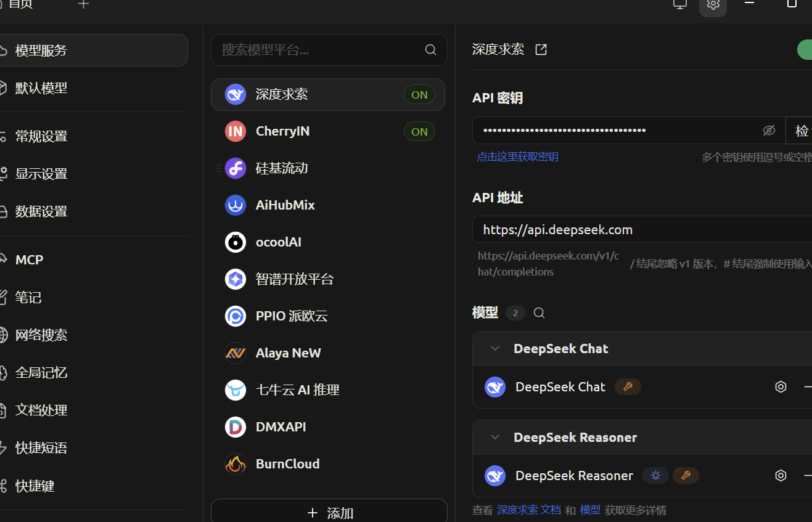Screen dimensions: 812x522
Task: Select the PPIO 派欧云 provider icon
Action: point(236,316)
